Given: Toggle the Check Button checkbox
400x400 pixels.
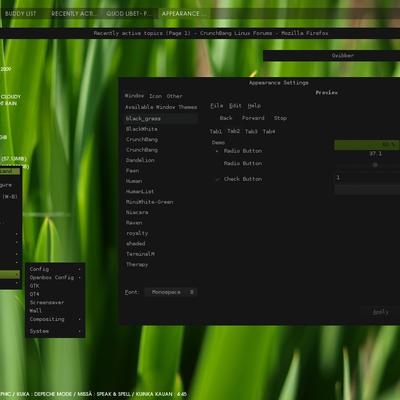Looking at the screenshot, I should click(239, 179).
